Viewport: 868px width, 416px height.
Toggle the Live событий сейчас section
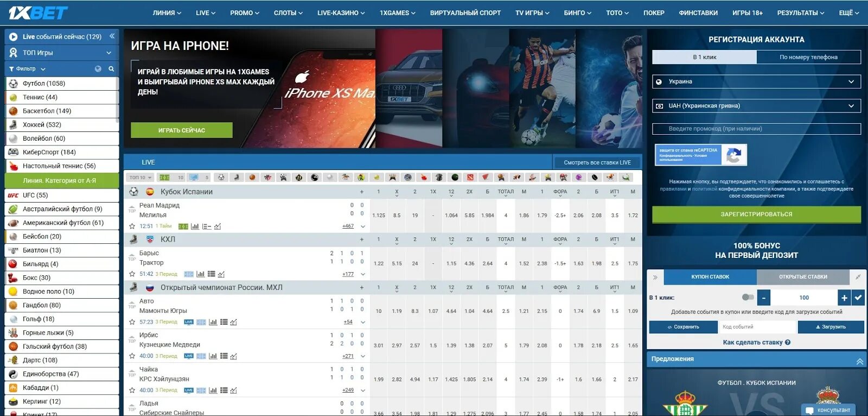click(x=61, y=36)
